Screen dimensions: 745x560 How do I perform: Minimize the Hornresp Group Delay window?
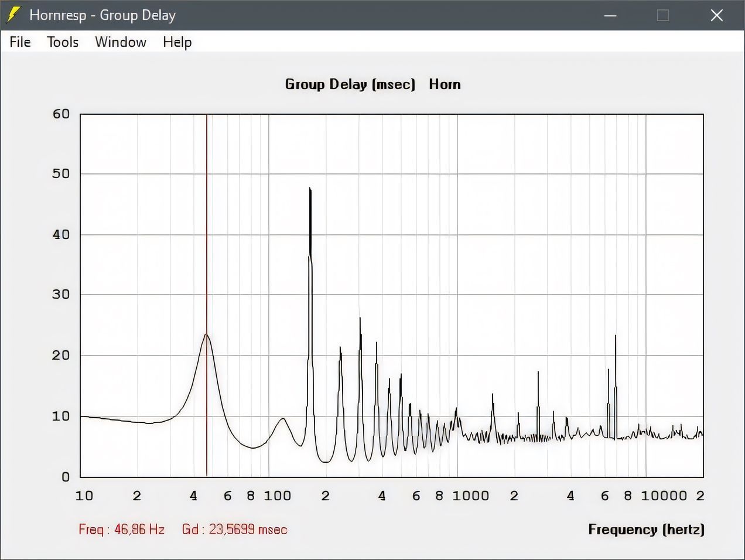(x=610, y=15)
